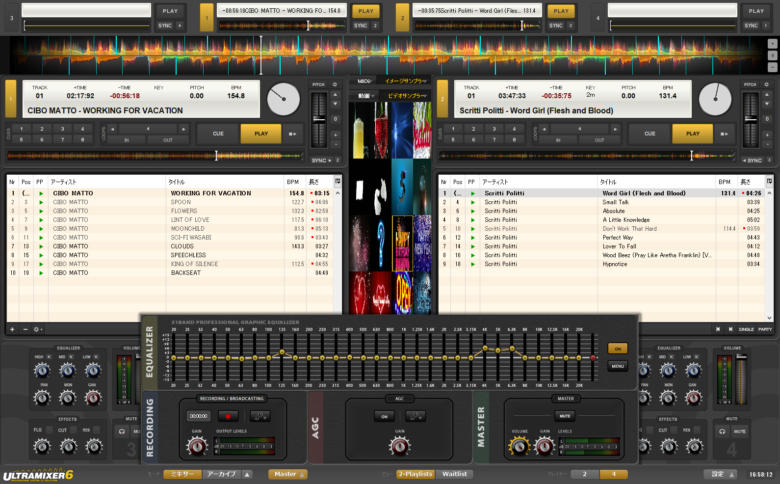Click deck 2 large PLAY button
Viewport: 780px width, 484px height.
(692, 134)
